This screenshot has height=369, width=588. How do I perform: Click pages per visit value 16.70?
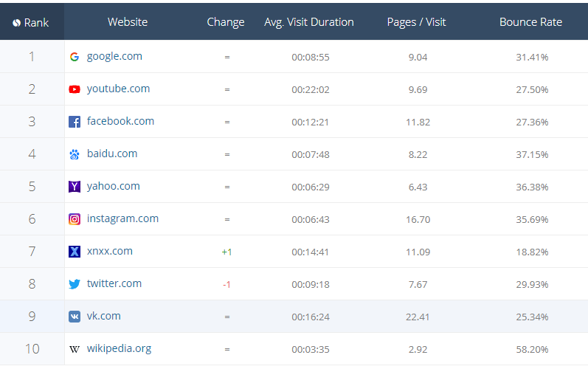tap(418, 220)
